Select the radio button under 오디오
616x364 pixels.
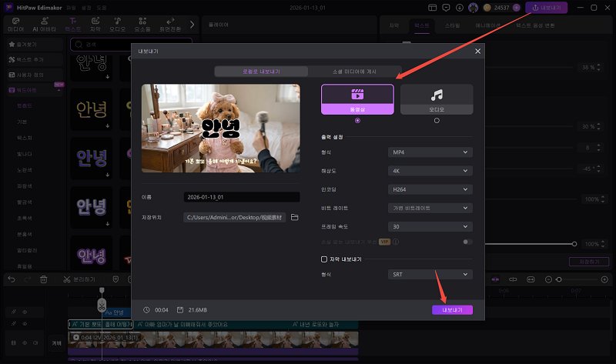pos(437,120)
